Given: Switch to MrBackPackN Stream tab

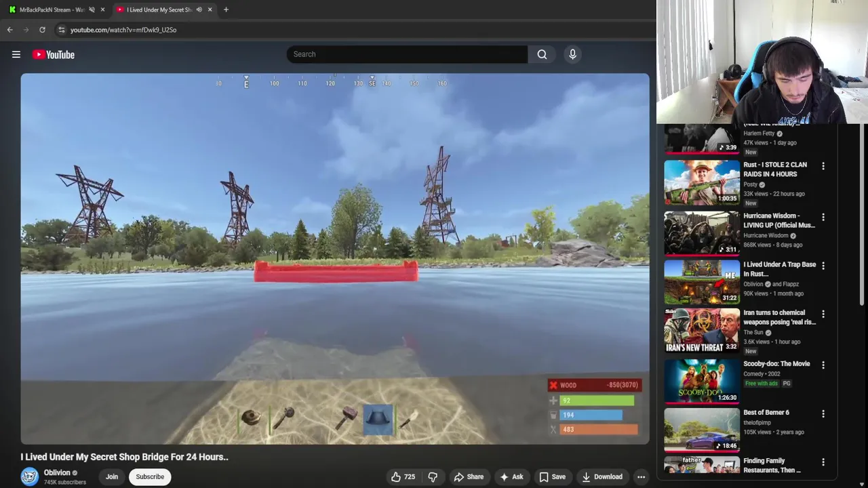Looking at the screenshot, I should [x=52, y=9].
